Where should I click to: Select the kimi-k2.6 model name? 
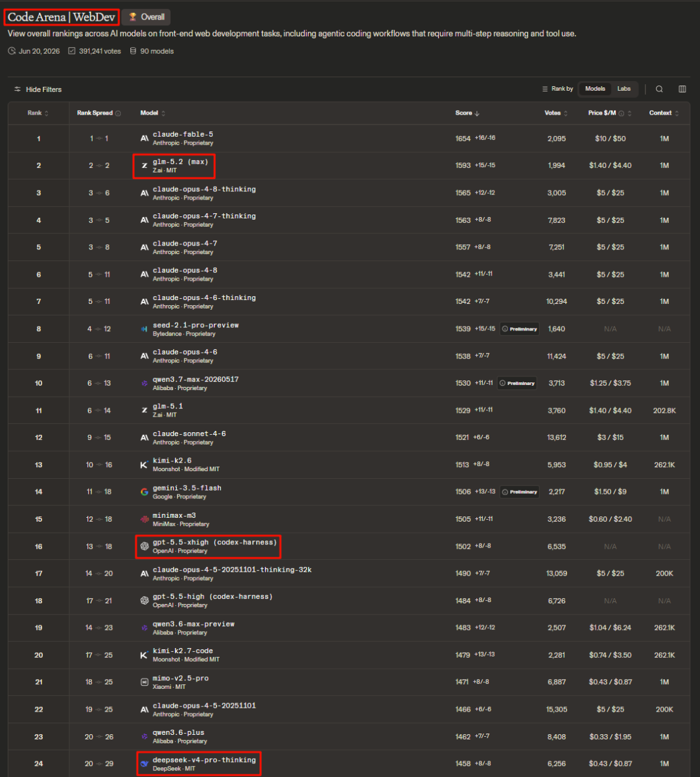coord(172,460)
